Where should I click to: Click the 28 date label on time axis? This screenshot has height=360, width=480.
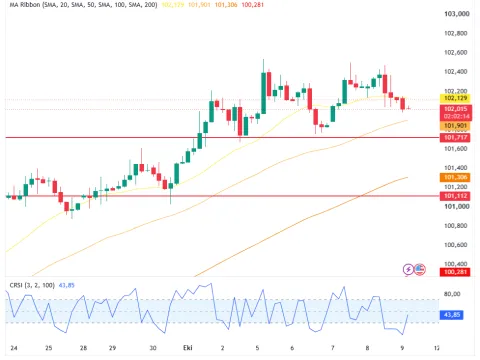tap(83, 348)
